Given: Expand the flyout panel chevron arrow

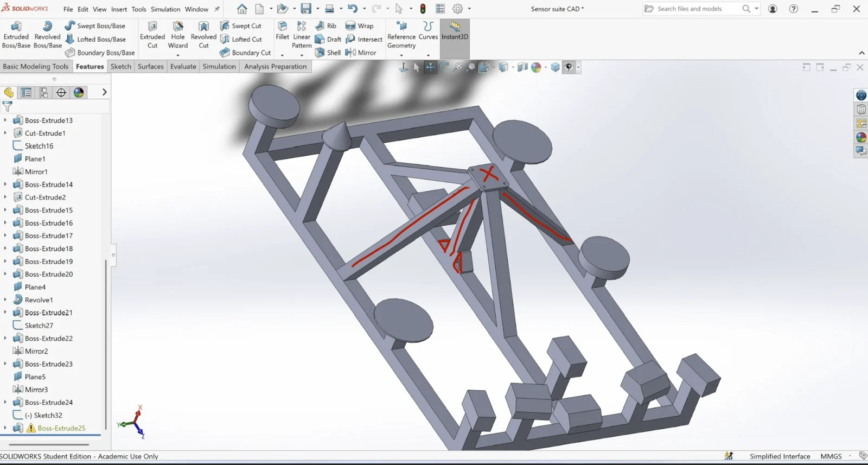Looking at the screenshot, I should point(104,92).
